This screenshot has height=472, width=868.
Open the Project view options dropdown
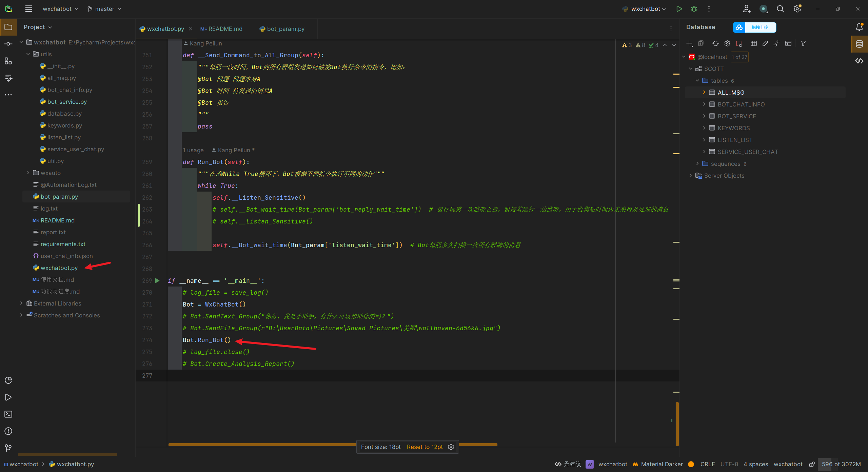pos(38,27)
